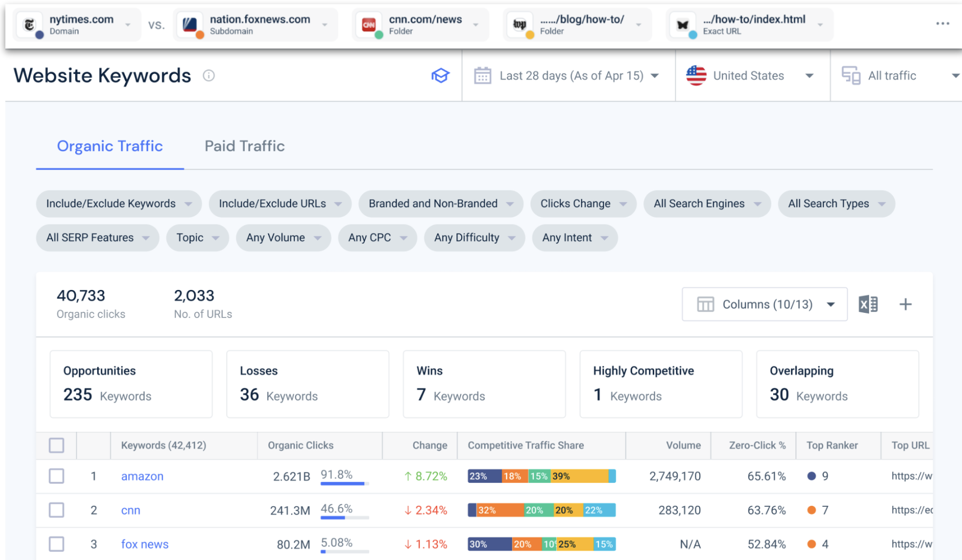Image resolution: width=962 pixels, height=560 pixels.
Task: Toggle the select-all keywords checkbox
Action: pos(56,445)
